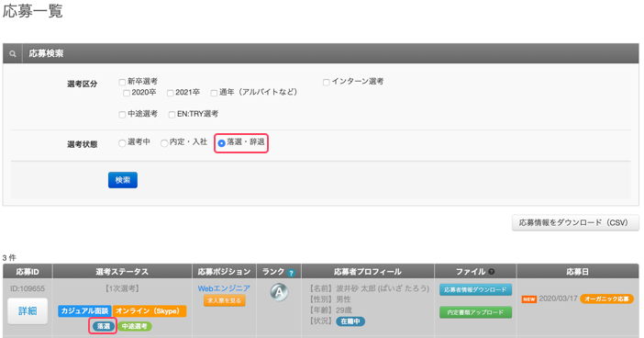
Task: Check the 中途選考 checkbox
Action: point(122,115)
